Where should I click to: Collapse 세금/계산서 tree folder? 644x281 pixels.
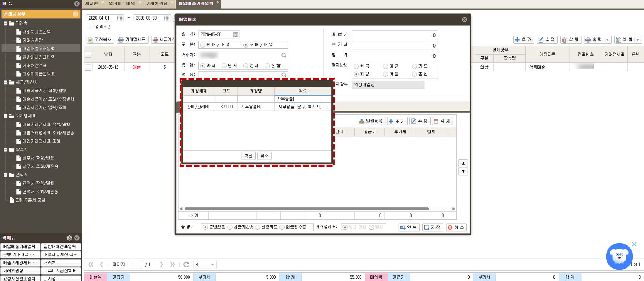click(5, 82)
